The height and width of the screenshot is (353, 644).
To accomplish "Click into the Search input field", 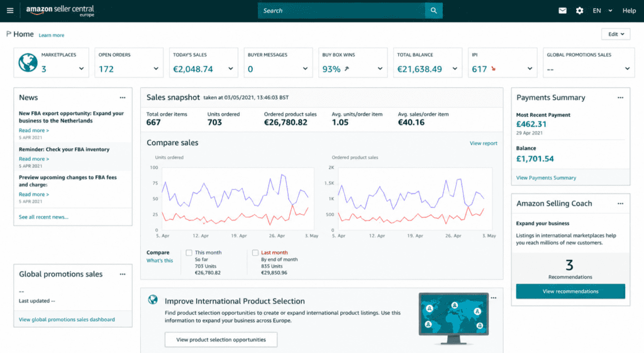I will click(x=341, y=11).
